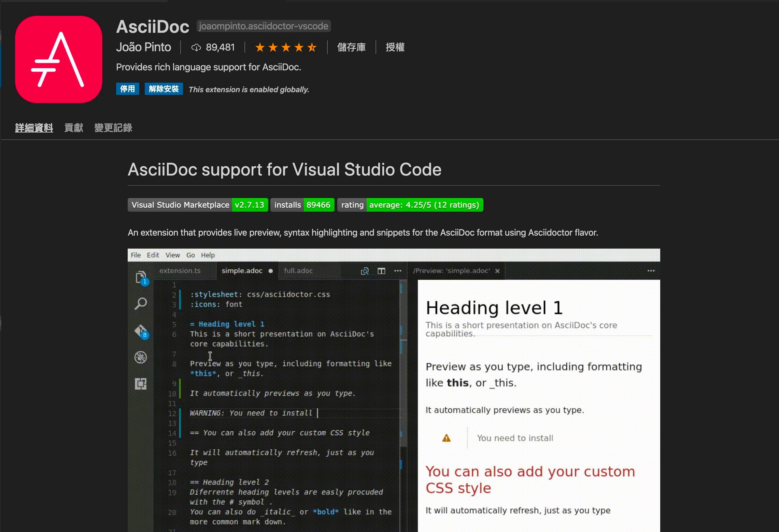The image size is (779, 532).
Task: Click the editor scrollbar in the GIF
Action: (x=403, y=363)
